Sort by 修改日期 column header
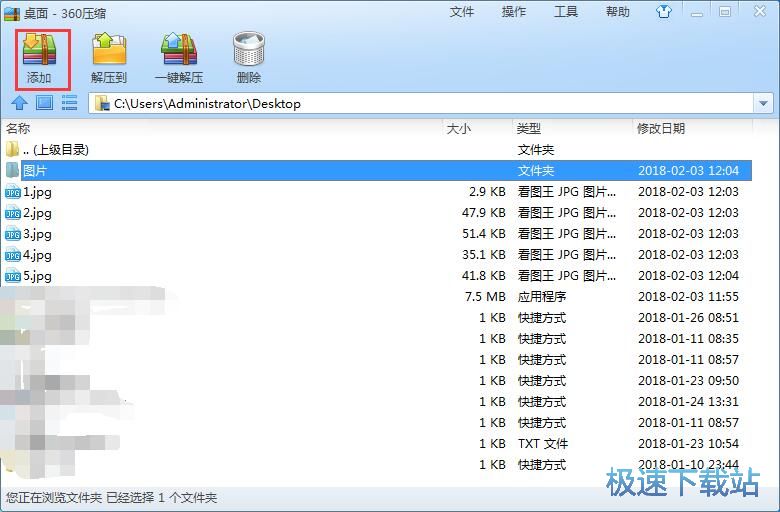The height and width of the screenshot is (512, 780). (661, 128)
